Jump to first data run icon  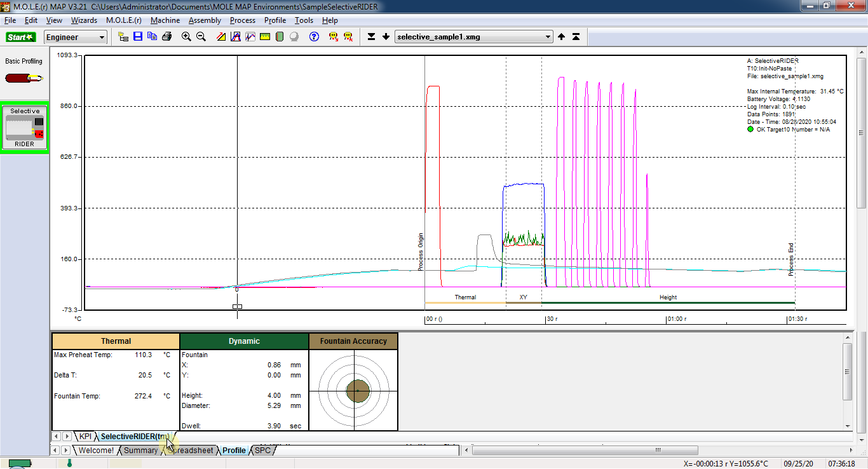click(x=576, y=37)
